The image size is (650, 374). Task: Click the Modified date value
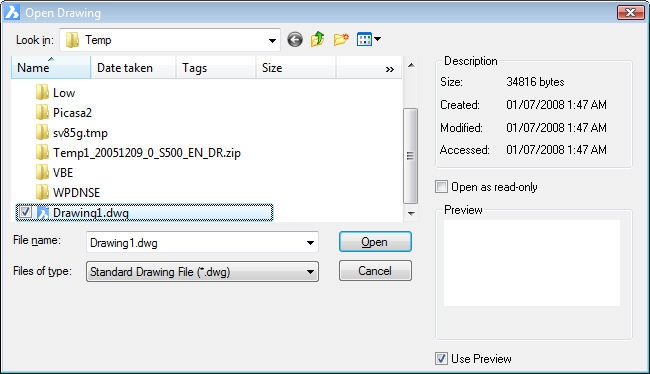click(556, 127)
